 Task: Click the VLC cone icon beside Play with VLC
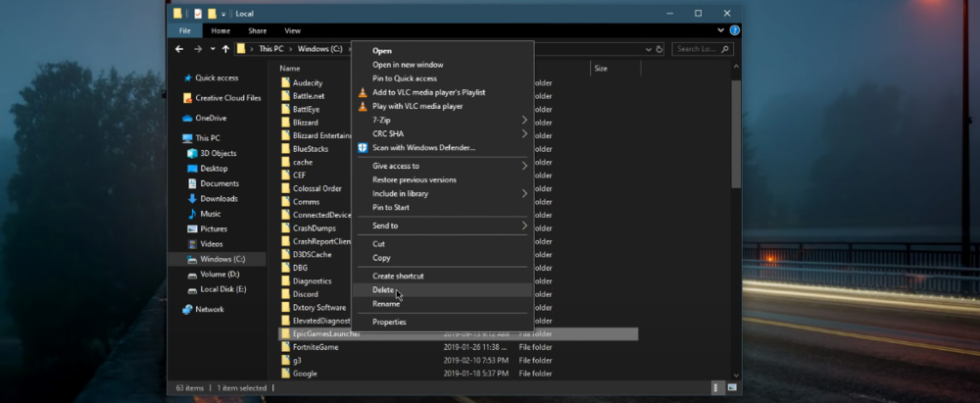pos(363,106)
